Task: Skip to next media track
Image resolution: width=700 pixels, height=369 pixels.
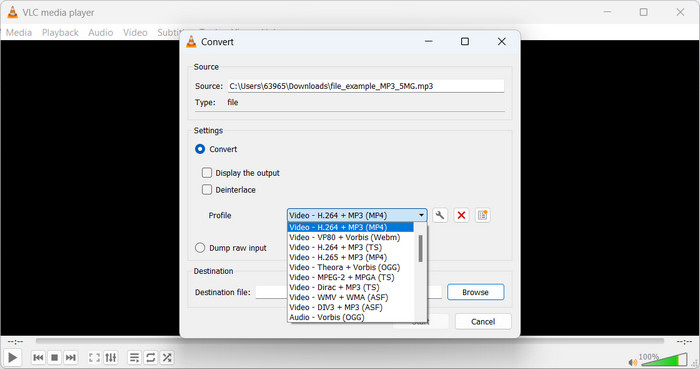Action: click(x=71, y=357)
